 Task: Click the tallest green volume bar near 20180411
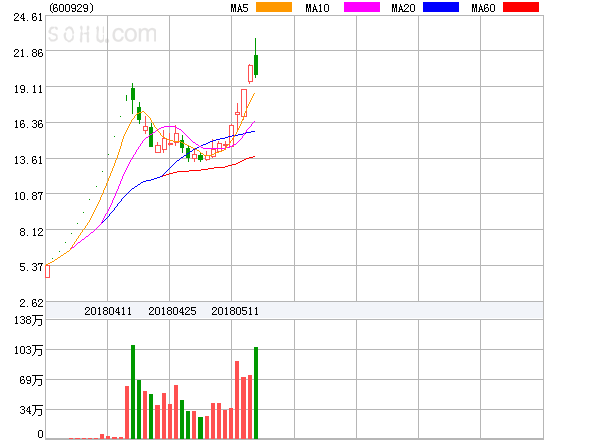(x=133, y=392)
